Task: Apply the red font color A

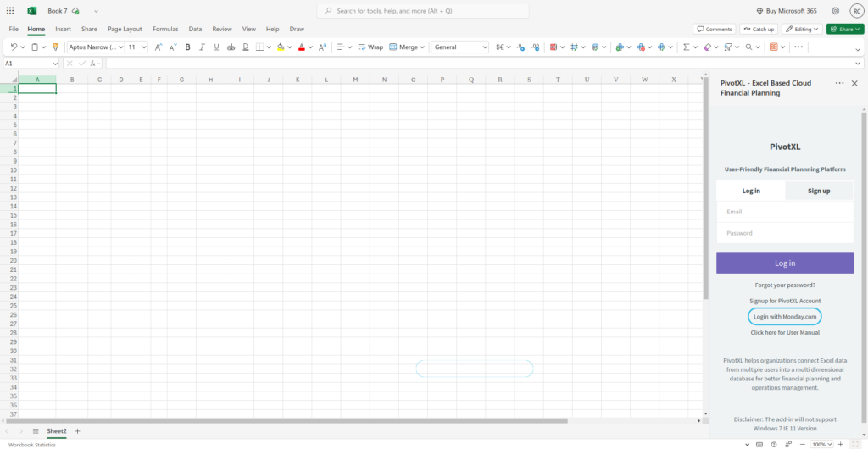Action: (x=301, y=47)
